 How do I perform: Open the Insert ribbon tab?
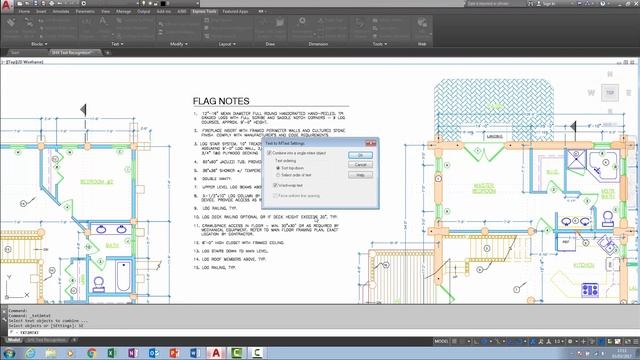tap(41, 11)
